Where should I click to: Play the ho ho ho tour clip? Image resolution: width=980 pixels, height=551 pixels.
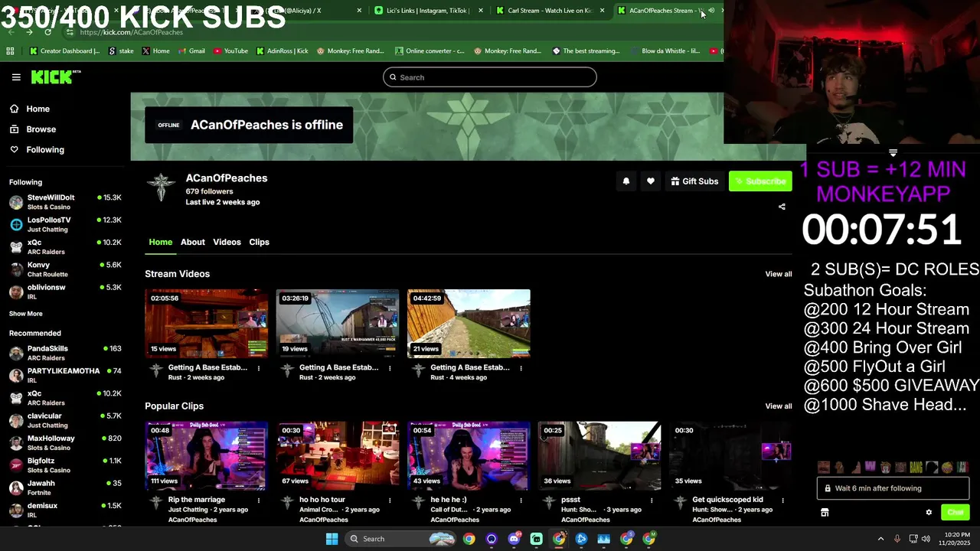(338, 455)
